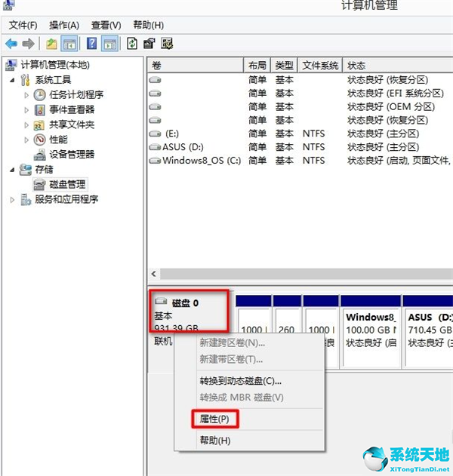
Task: Click 转换成 MBR 磁盘(V) menu entry
Action: coord(242,398)
